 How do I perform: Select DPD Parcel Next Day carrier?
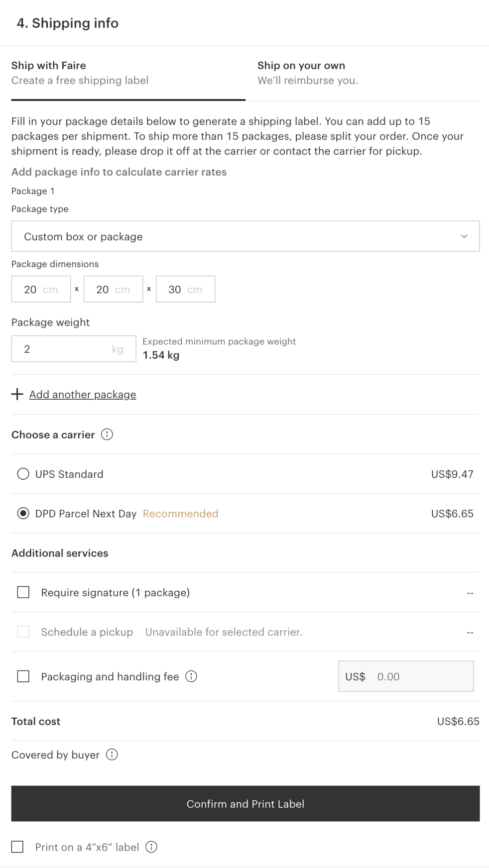(23, 514)
